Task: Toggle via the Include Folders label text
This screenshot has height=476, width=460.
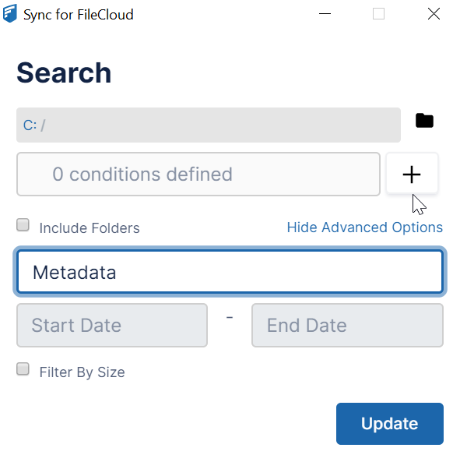Action: click(90, 228)
